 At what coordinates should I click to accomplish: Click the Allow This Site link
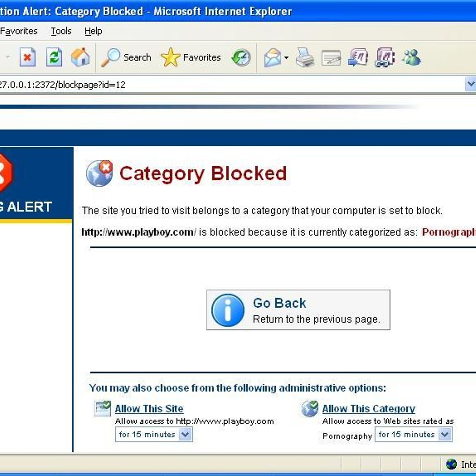pyautogui.click(x=149, y=408)
